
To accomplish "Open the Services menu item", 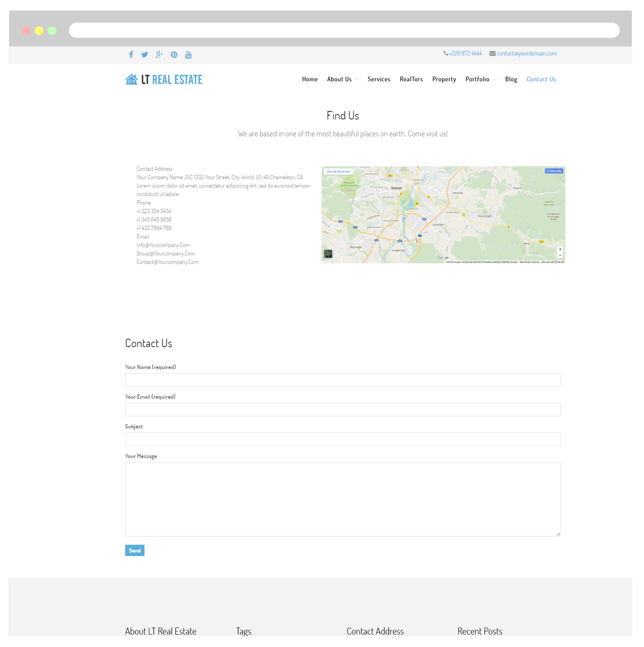I will 379,79.
